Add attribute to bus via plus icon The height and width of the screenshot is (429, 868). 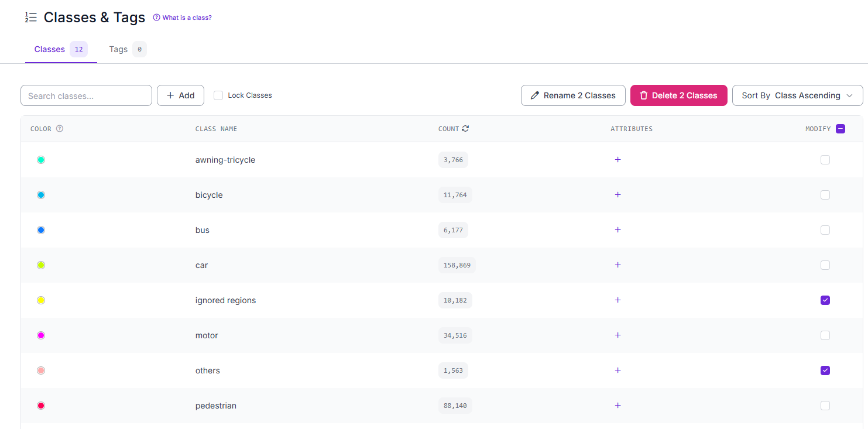pyautogui.click(x=617, y=230)
